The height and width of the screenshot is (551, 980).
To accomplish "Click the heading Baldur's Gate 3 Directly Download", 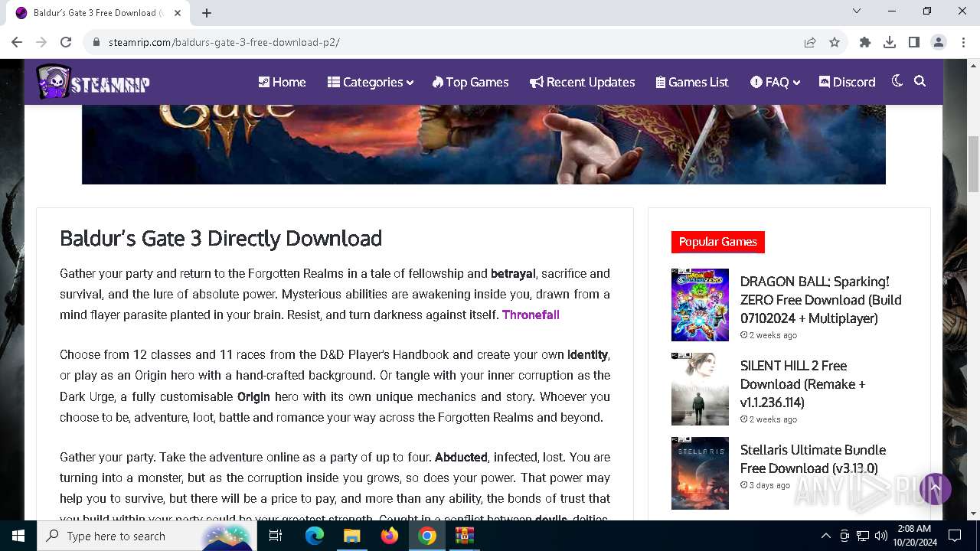I will [x=220, y=238].
